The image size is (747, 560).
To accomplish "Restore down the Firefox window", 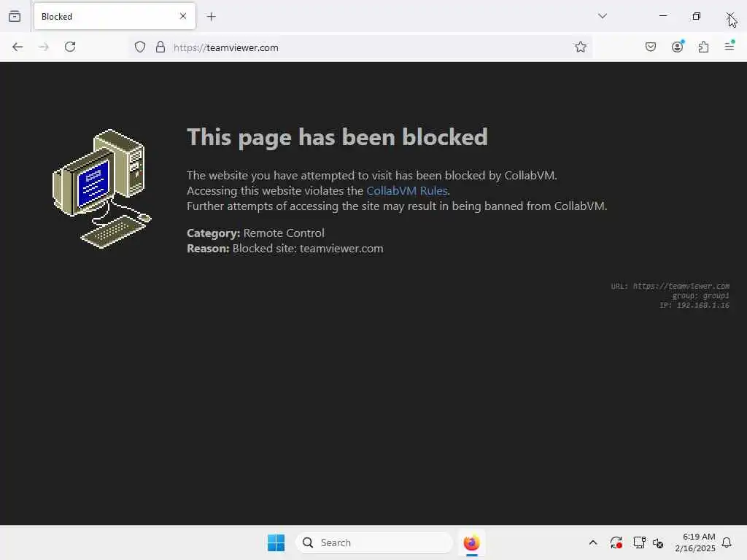I will pyautogui.click(x=696, y=16).
